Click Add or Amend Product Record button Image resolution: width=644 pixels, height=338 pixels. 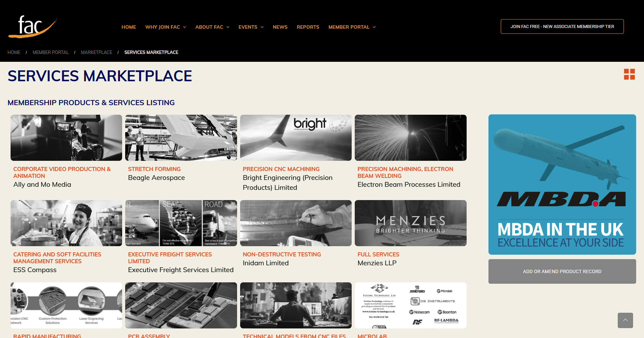point(562,271)
